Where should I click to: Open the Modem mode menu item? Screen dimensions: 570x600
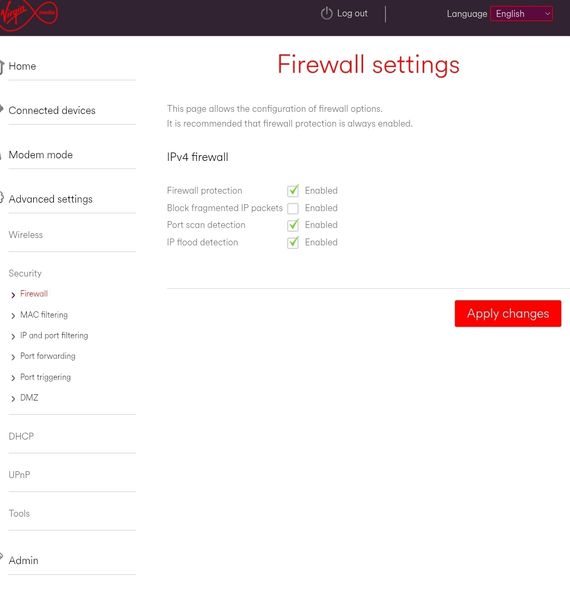41,155
